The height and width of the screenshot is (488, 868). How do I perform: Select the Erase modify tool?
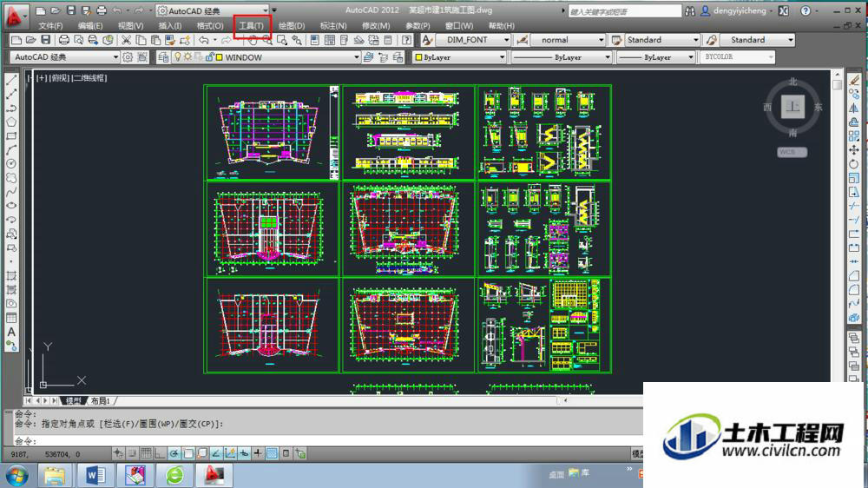[853, 80]
